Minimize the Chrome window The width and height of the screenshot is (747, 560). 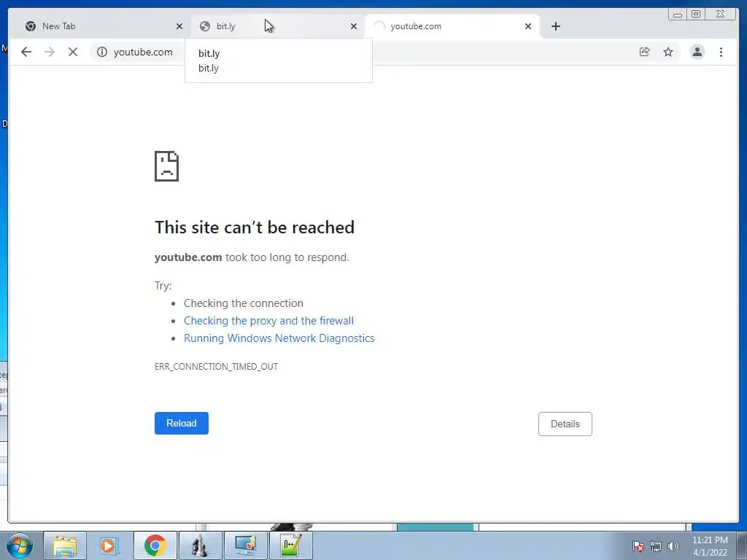point(678,15)
